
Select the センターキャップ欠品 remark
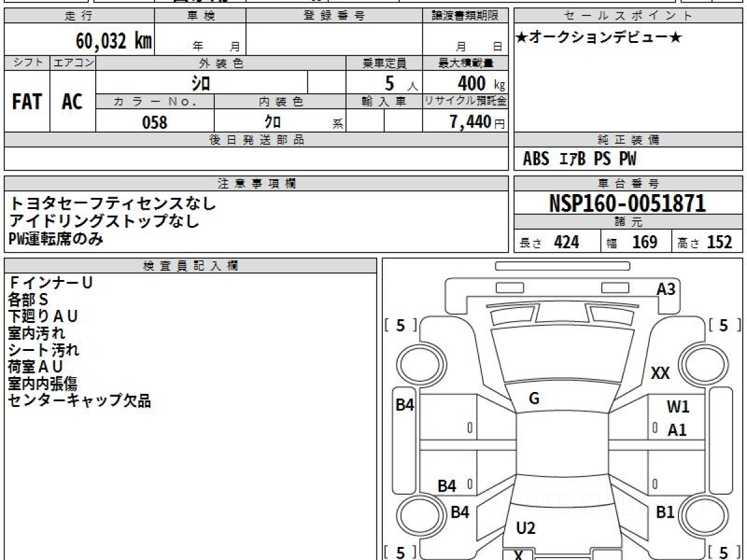point(79,400)
